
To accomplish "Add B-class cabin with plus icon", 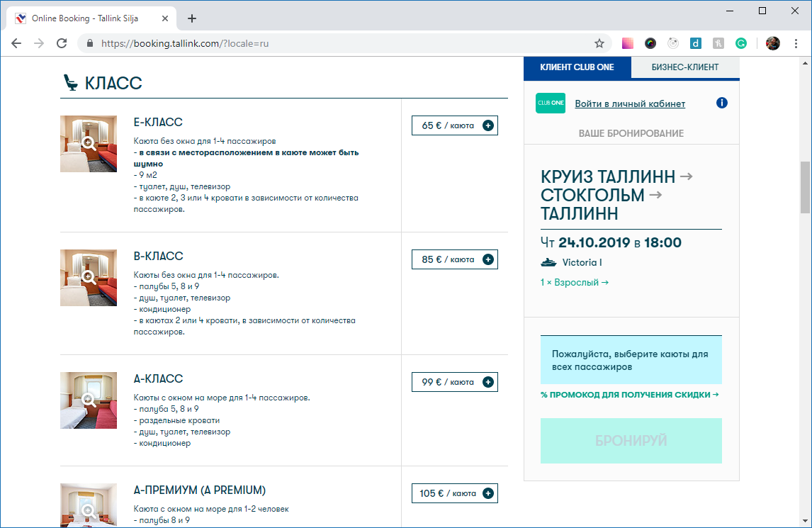I will (x=487, y=259).
